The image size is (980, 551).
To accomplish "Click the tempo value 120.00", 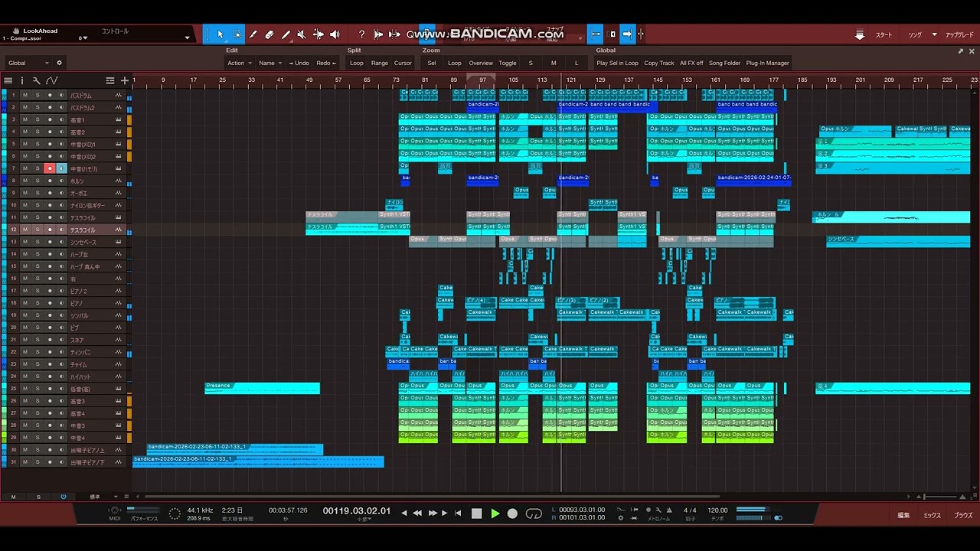I will [x=717, y=510].
